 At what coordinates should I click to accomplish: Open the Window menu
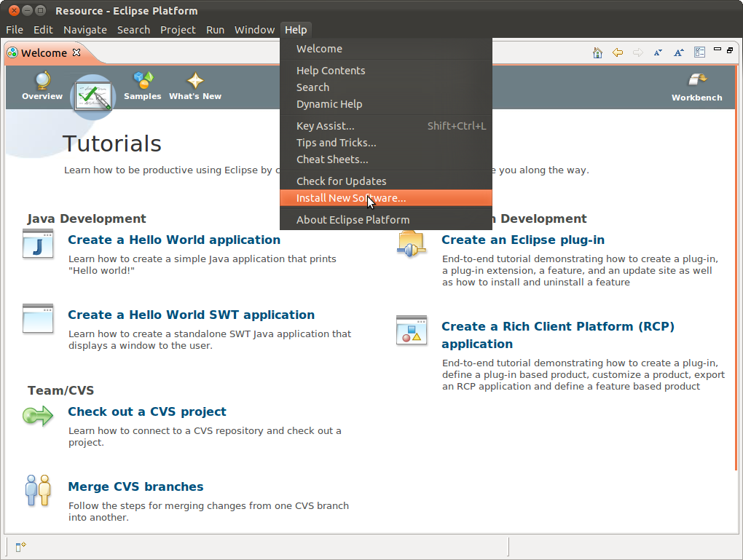(x=254, y=30)
